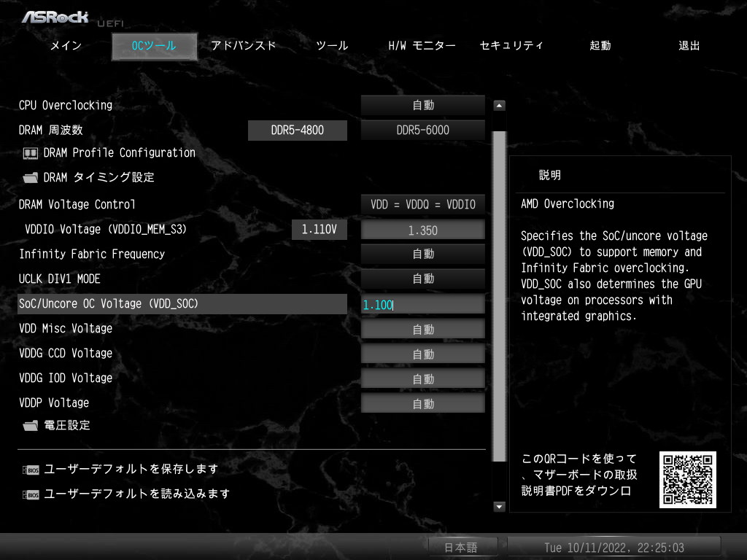Select the VDDP Voltage label
Viewport: 747px width, 560px height.
click(x=54, y=402)
